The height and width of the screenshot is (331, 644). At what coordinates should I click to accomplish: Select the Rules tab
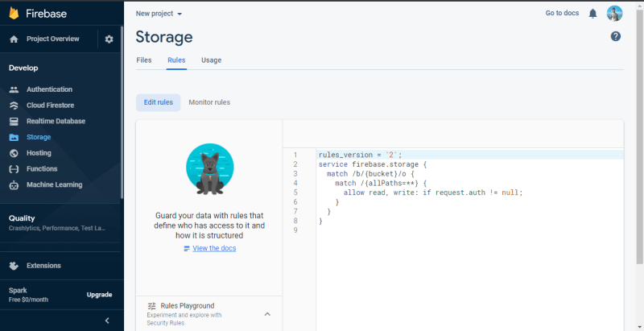point(176,60)
